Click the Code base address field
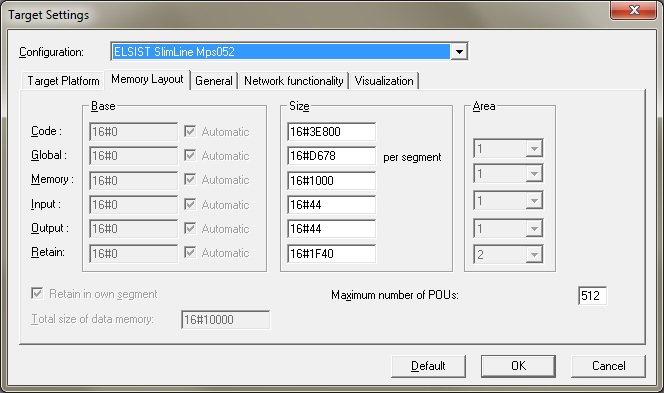The width and height of the screenshot is (664, 393). tap(133, 132)
